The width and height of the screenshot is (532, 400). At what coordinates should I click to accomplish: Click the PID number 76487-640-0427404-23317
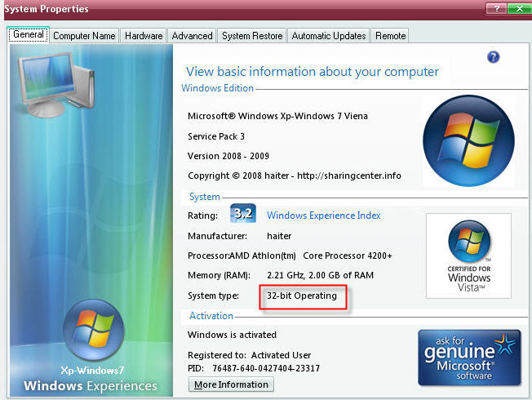266,368
